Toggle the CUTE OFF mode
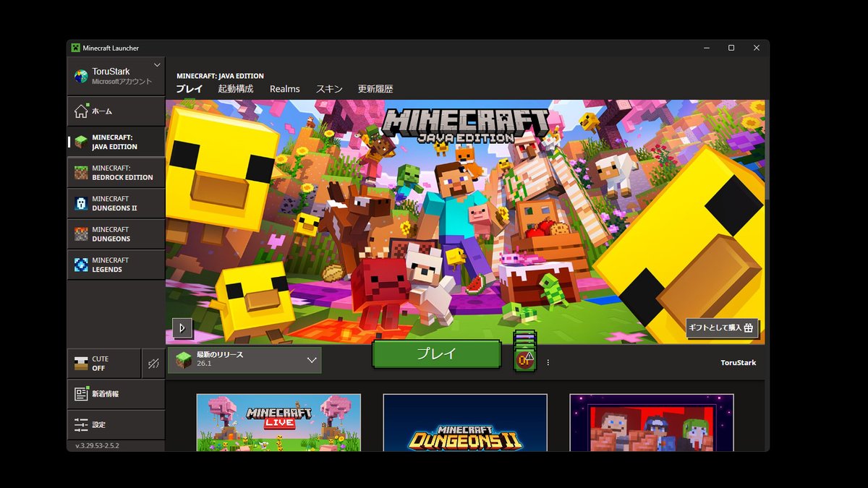Screen dimensions: 868x488 [x=104, y=364]
